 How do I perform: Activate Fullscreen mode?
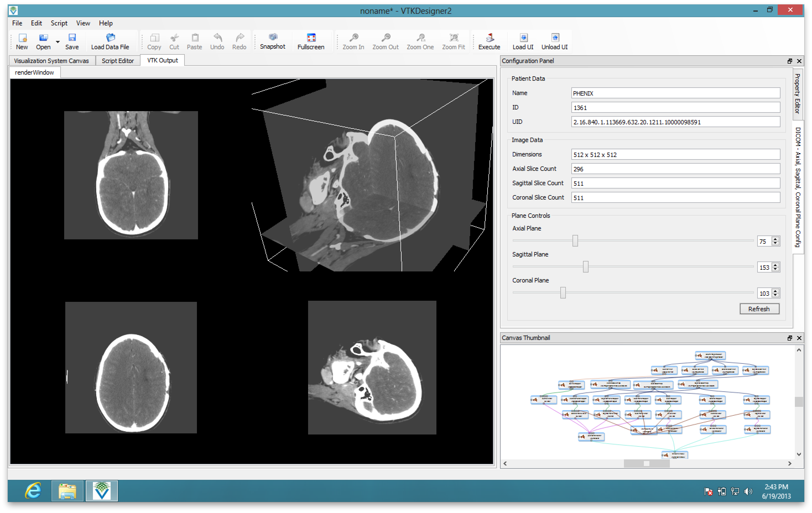tap(311, 41)
